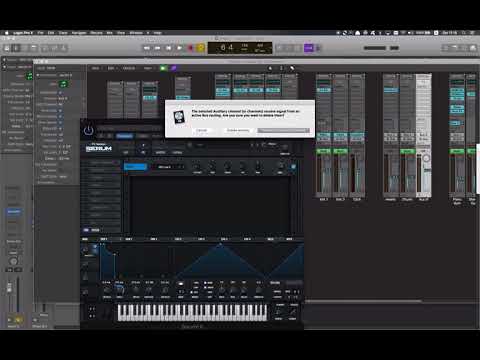This screenshot has width=480, height=360.
Task: Open the Apple menu
Action: pos(6,33)
